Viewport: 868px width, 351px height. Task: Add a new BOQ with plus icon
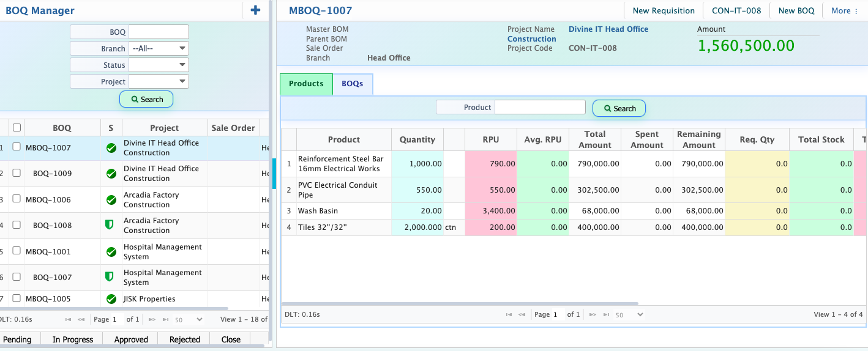(256, 10)
